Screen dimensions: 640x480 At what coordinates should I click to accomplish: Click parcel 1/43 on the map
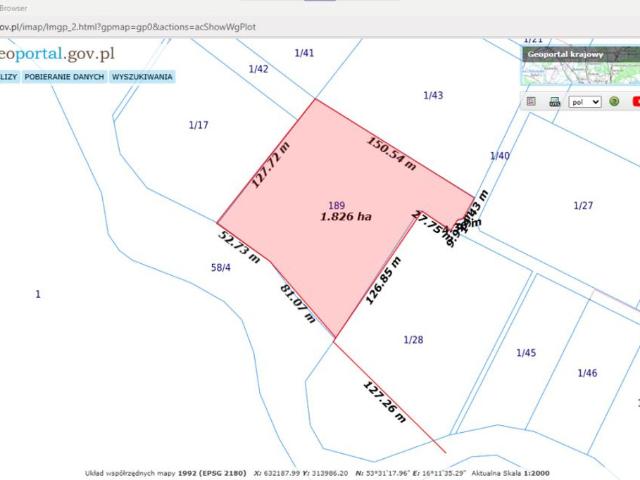click(x=432, y=95)
